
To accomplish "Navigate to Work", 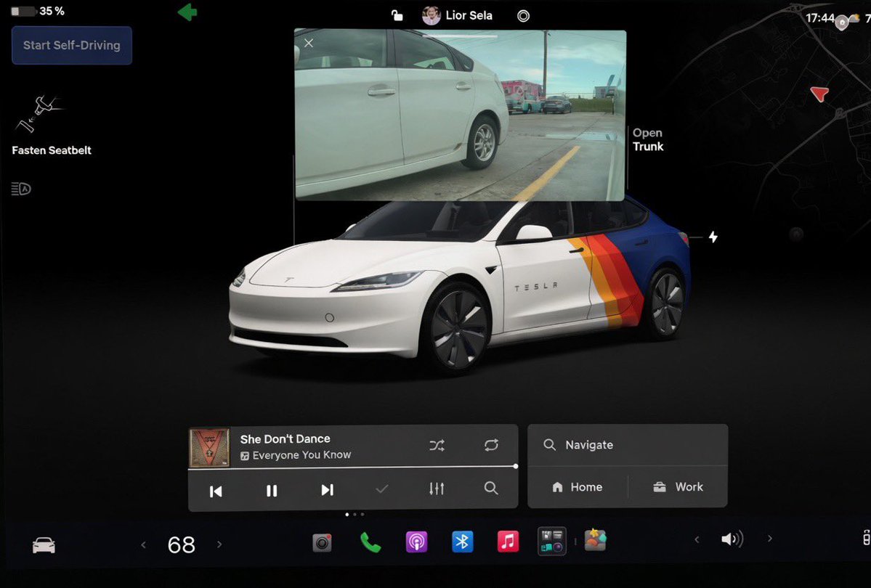I will 678,487.
